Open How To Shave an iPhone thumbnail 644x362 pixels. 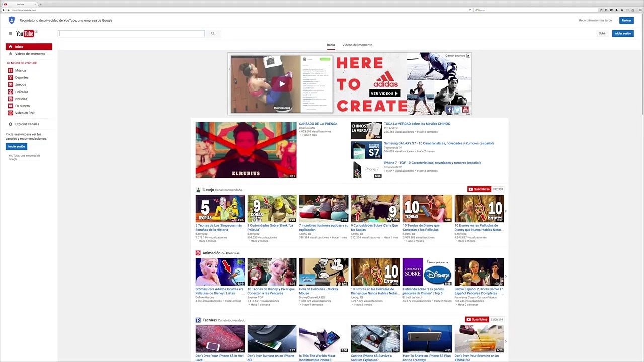point(427,339)
